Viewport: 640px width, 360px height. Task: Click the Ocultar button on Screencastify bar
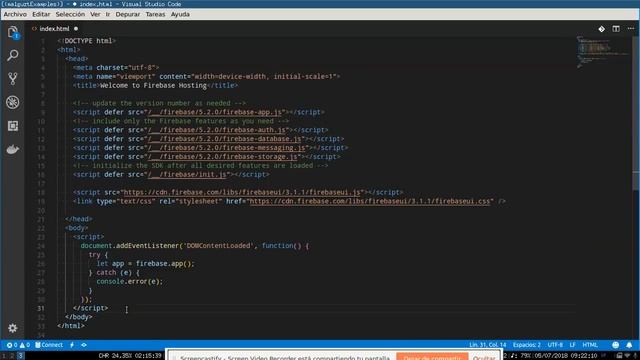[x=484, y=357]
